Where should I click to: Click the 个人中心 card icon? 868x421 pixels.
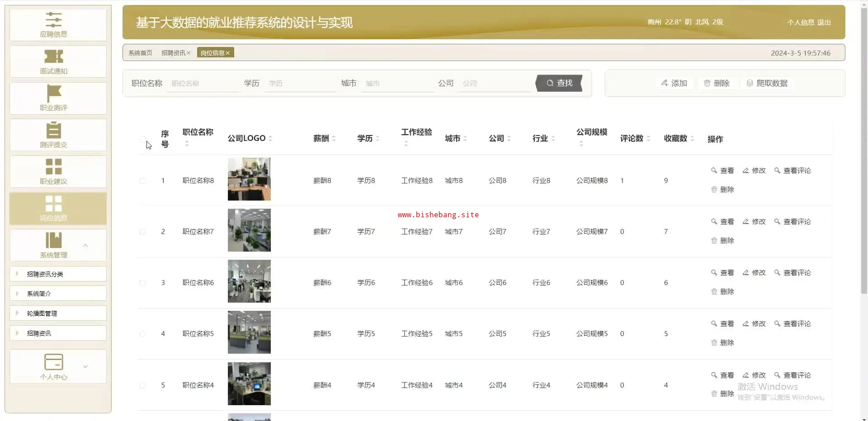coord(53,362)
